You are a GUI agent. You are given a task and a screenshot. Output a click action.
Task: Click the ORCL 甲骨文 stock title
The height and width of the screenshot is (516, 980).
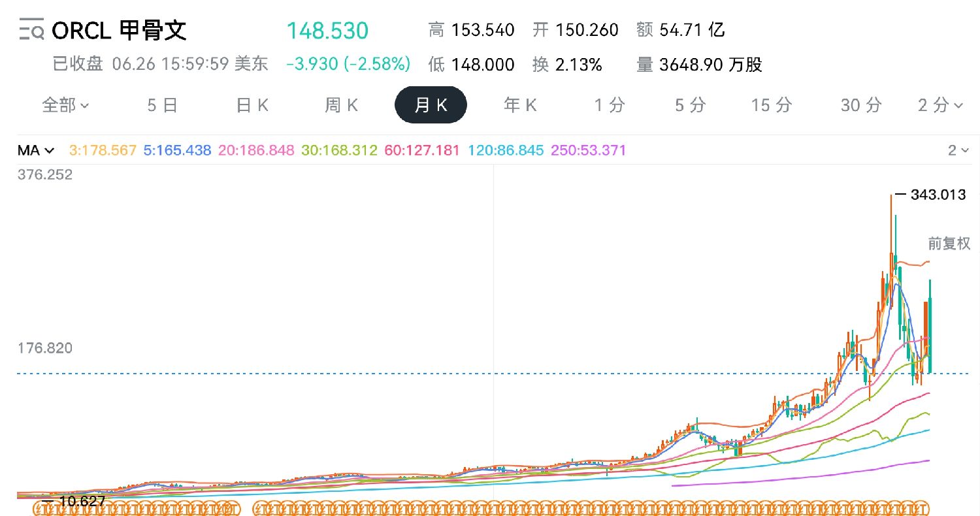[x=120, y=30]
